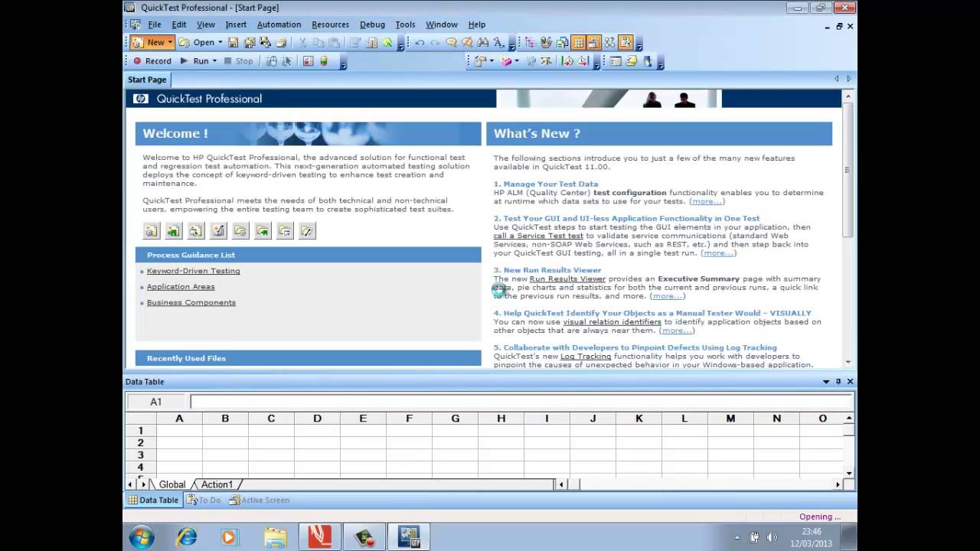Image resolution: width=980 pixels, height=551 pixels.
Task: Click the Internet Explorer taskbar icon
Action: click(186, 537)
